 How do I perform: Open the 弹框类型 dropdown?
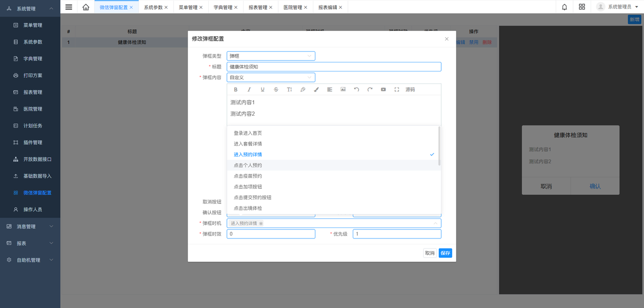pos(271,56)
